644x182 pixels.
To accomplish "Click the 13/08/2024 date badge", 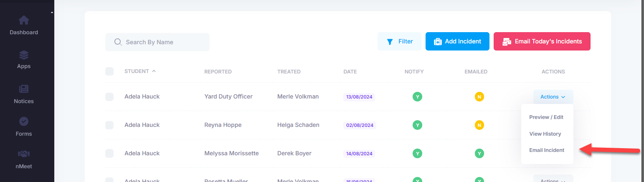I will click(x=359, y=97).
